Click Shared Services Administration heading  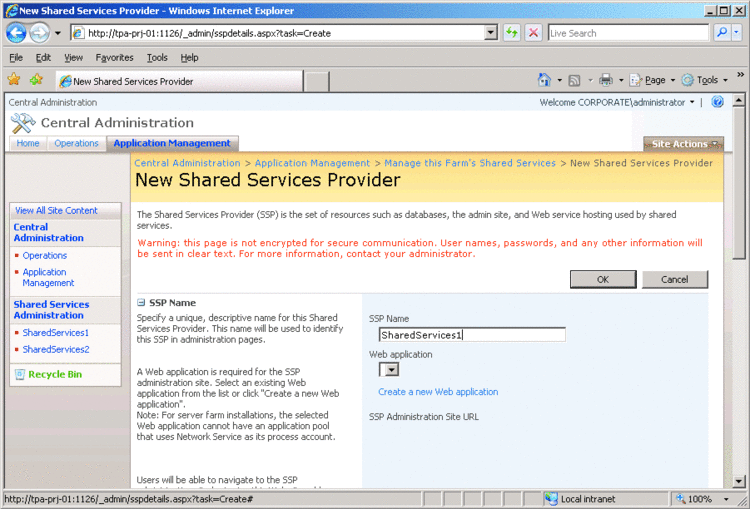click(x=51, y=310)
